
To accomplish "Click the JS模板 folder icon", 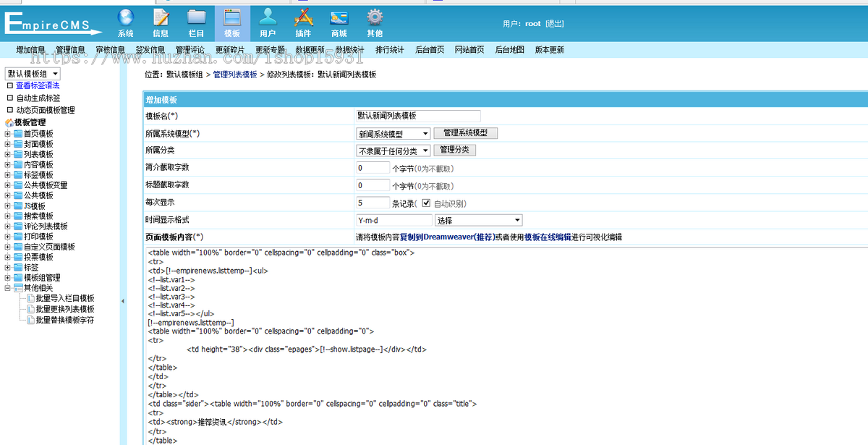I will [18, 205].
